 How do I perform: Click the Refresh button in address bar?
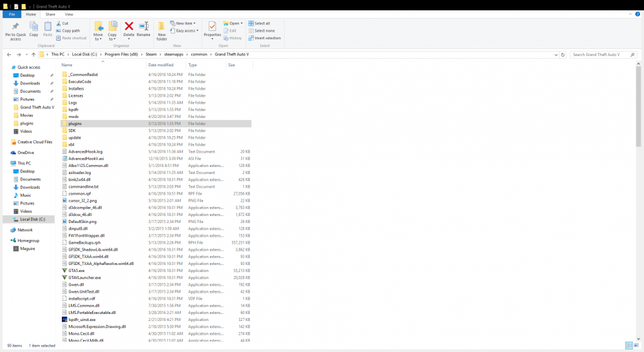click(563, 54)
